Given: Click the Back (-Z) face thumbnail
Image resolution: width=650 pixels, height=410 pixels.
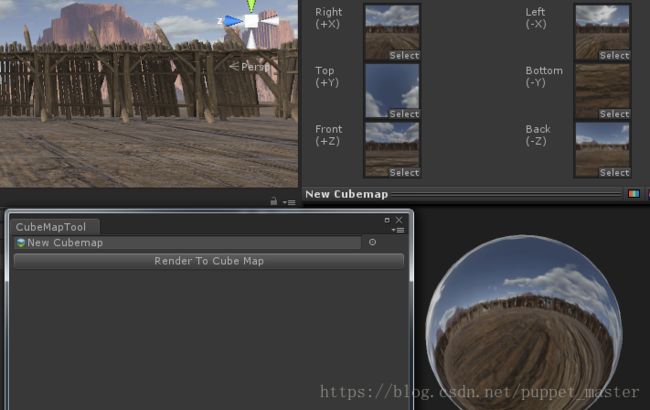Looking at the screenshot, I should (x=602, y=149).
